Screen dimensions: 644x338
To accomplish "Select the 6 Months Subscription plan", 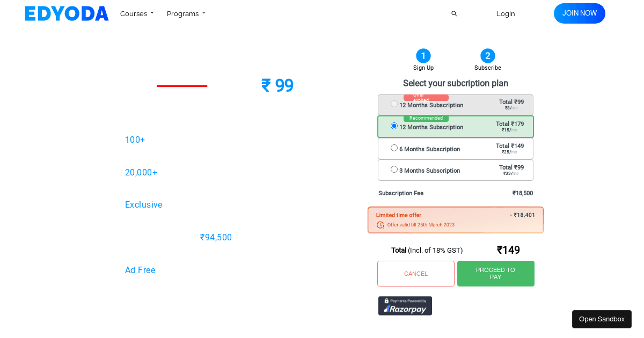I will coord(394,148).
